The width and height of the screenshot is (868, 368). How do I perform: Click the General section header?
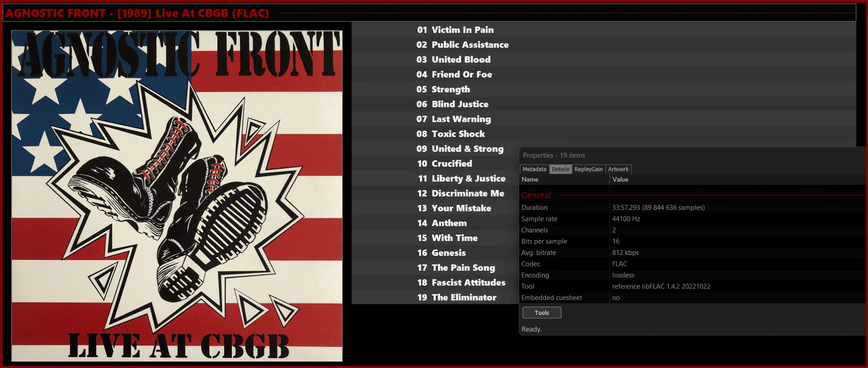pyautogui.click(x=536, y=195)
